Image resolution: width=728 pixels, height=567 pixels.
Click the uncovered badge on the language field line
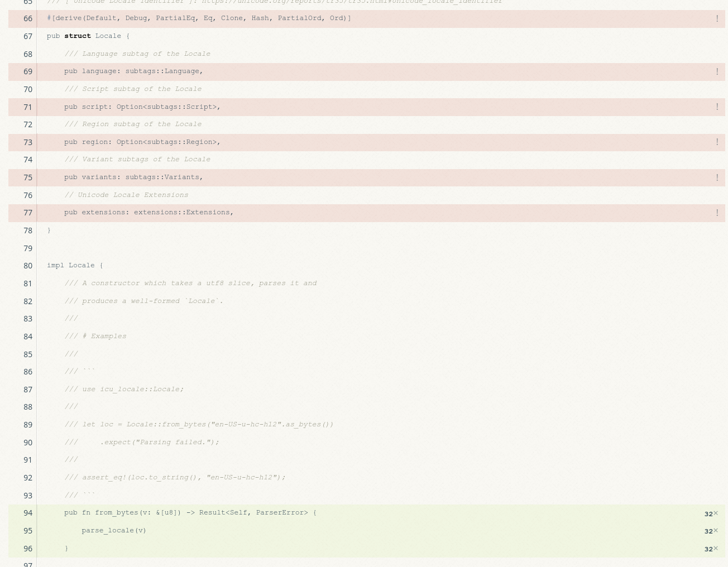[717, 71]
